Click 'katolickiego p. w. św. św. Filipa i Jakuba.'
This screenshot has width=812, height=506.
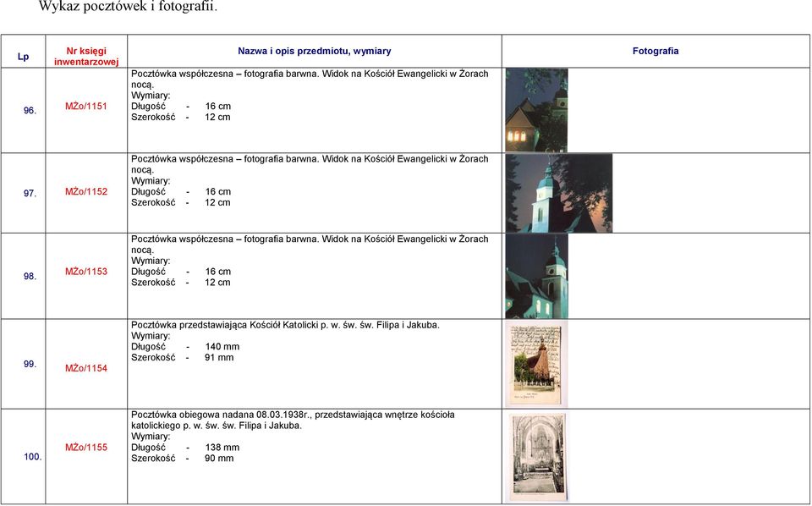pyautogui.click(x=217, y=426)
